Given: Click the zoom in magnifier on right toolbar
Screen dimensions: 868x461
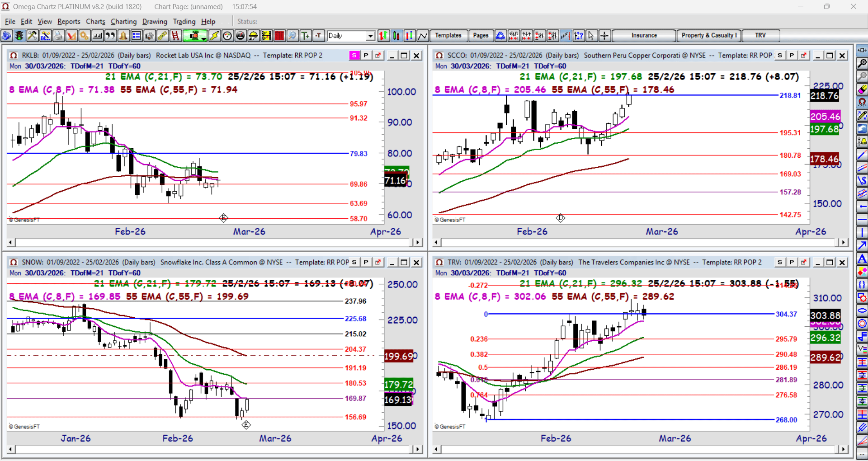Looking at the screenshot, I should pos(862,63).
